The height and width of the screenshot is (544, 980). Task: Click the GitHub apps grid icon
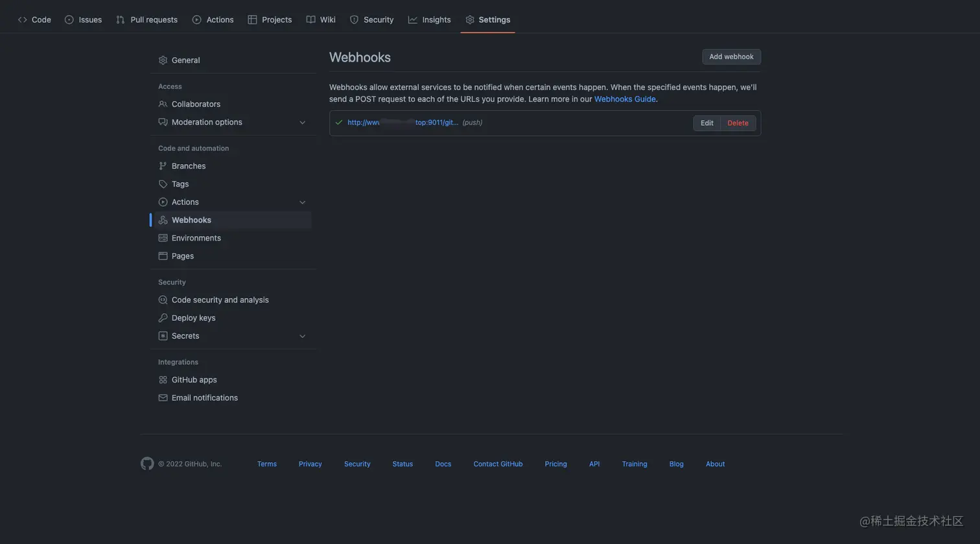163,380
